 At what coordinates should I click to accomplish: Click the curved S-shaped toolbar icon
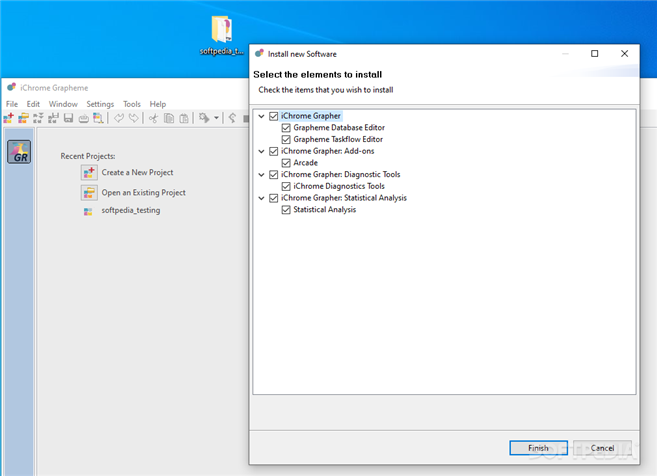pos(232,118)
